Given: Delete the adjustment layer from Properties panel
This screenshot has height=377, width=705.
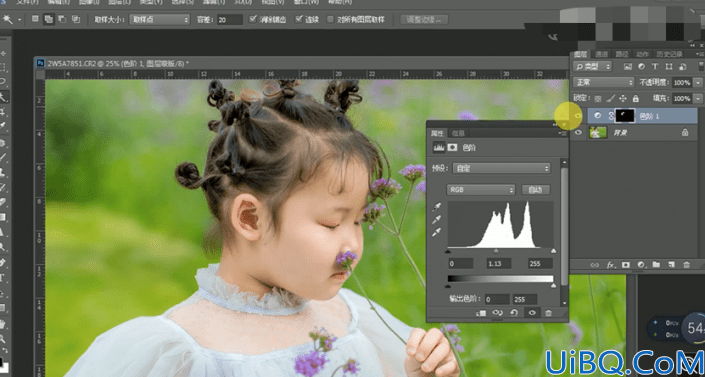Looking at the screenshot, I should [x=548, y=313].
